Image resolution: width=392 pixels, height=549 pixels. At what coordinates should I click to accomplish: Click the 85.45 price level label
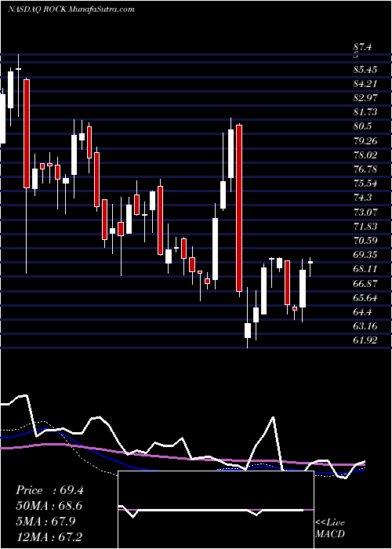coord(365,70)
